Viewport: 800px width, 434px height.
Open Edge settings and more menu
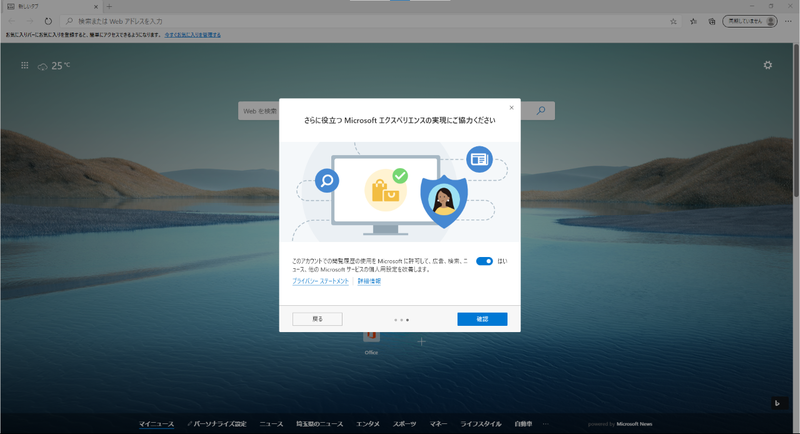pos(788,21)
